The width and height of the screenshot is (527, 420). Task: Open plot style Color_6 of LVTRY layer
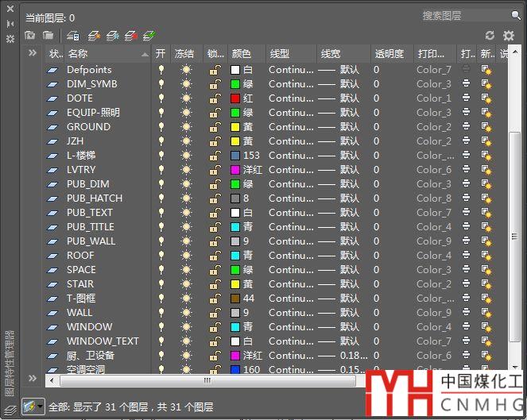coord(434,170)
